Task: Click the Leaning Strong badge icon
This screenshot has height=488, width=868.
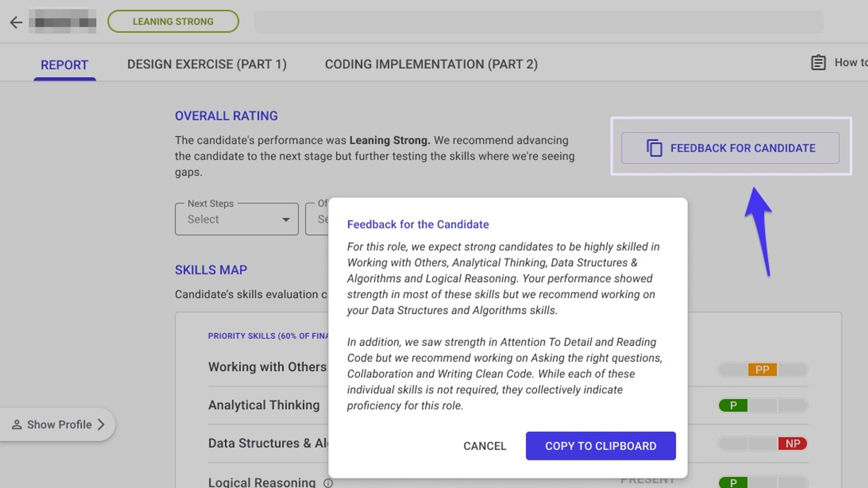Action: coord(173,21)
